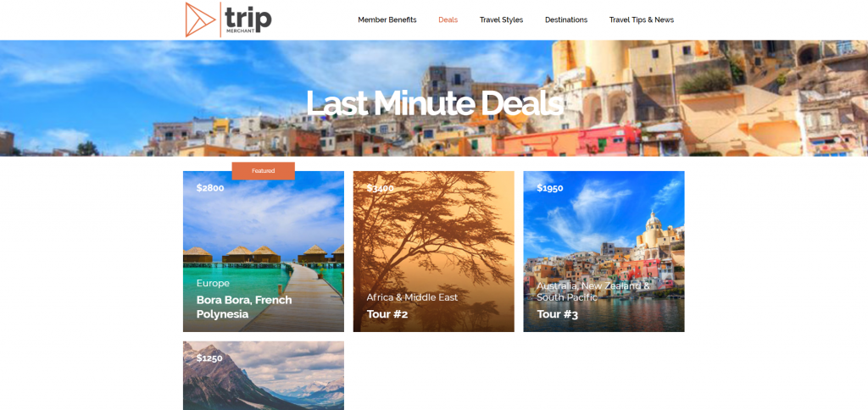Click the Trip Merchant arrow logo icon
868x410 pixels.
coord(200,20)
